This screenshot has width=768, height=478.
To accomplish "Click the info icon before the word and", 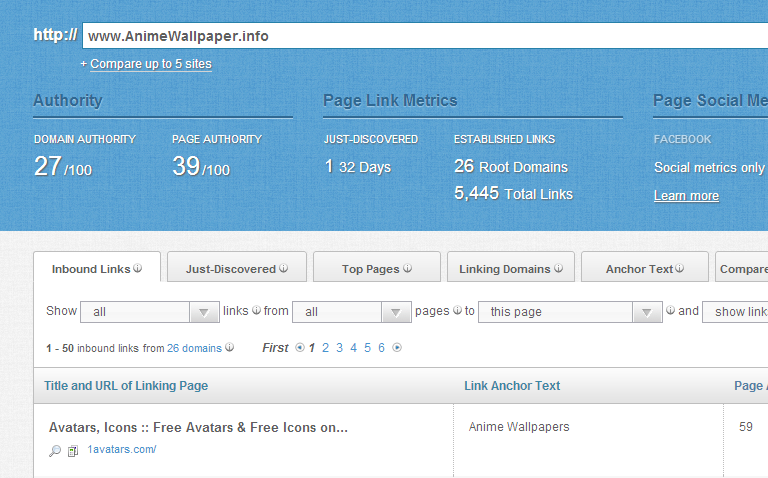I will 671,310.
